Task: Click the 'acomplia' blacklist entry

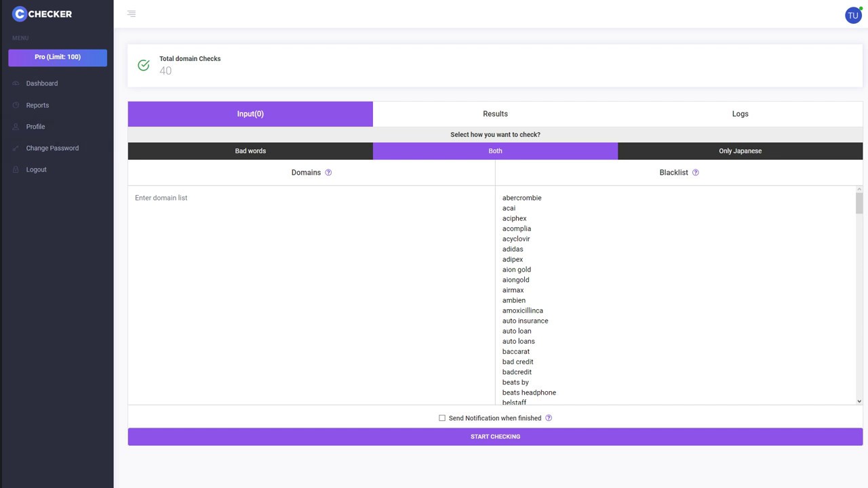Action: (x=517, y=228)
